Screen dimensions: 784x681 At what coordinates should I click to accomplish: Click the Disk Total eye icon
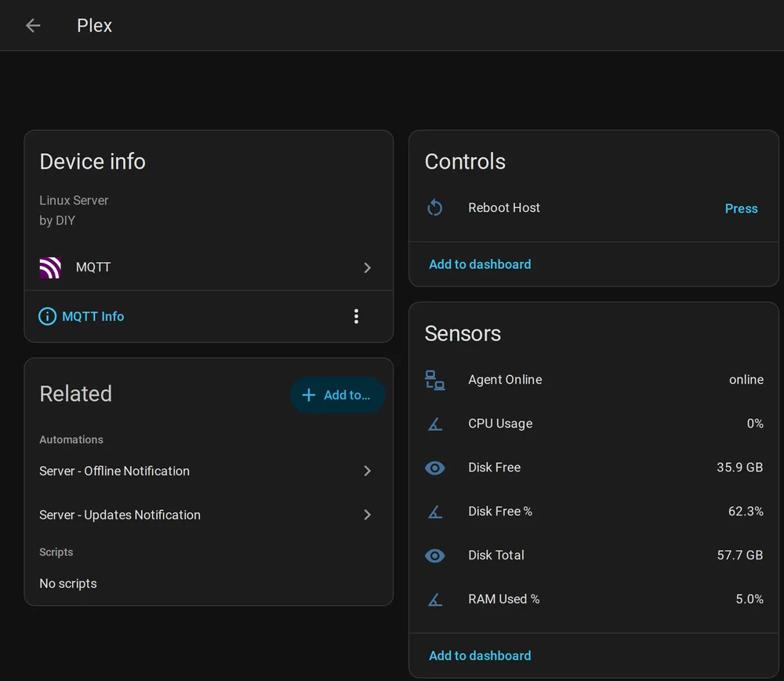pos(435,555)
